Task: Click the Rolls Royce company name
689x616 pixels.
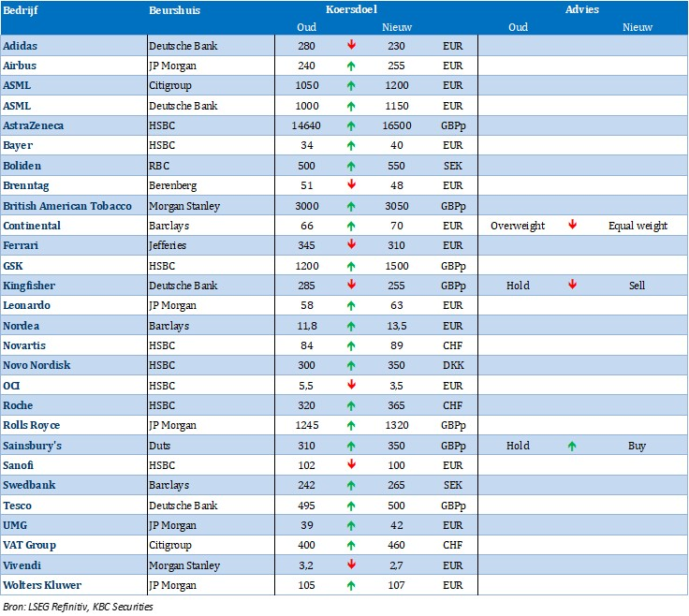Action: click(x=33, y=426)
